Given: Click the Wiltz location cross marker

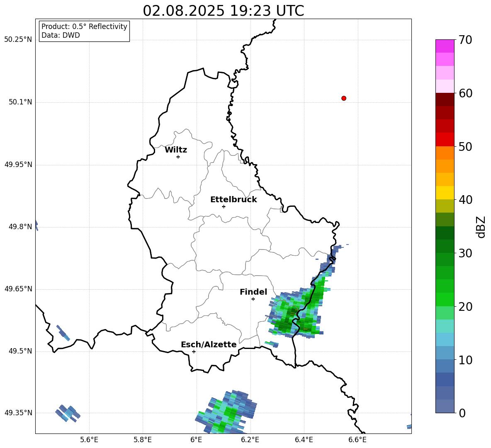Looking at the screenshot, I should click(178, 157).
